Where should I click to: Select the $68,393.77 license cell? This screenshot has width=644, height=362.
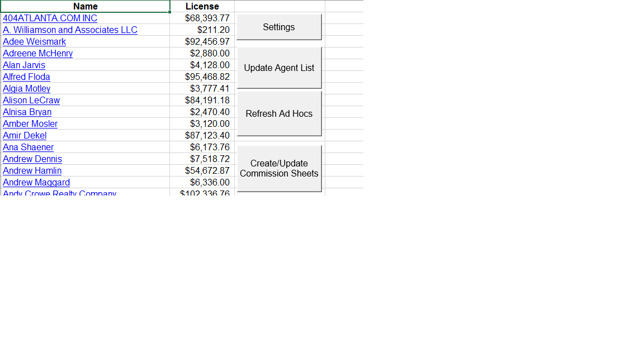pyautogui.click(x=207, y=18)
